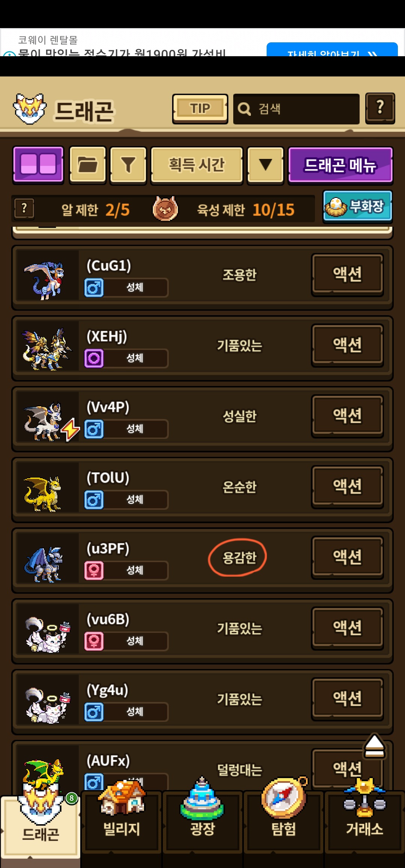This screenshot has height=868, width=405.
Task: Click the small limit help question mark
Action: tap(24, 208)
